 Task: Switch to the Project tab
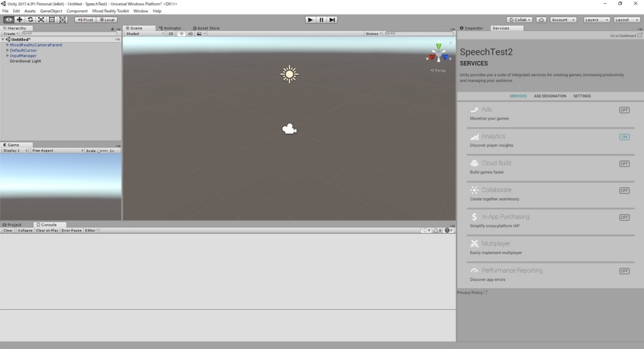12,224
